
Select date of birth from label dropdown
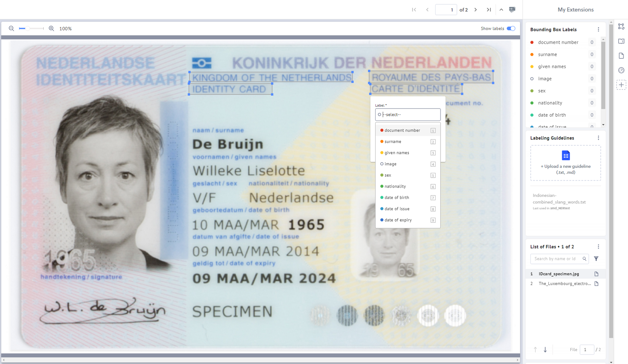pyautogui.click(x=397, y=197)
